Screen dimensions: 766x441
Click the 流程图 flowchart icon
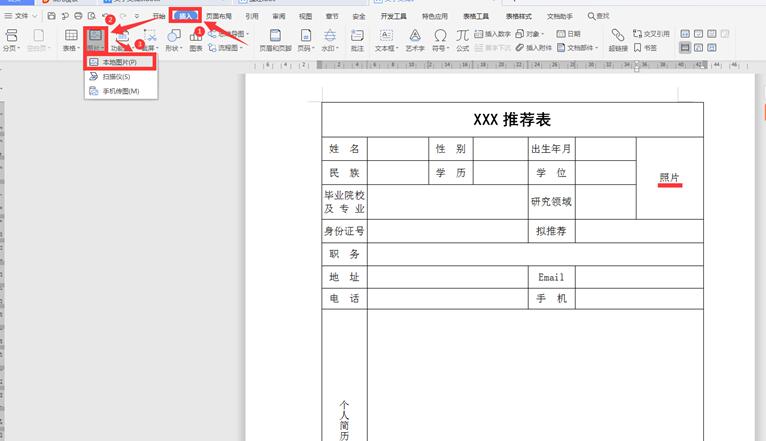212,48
